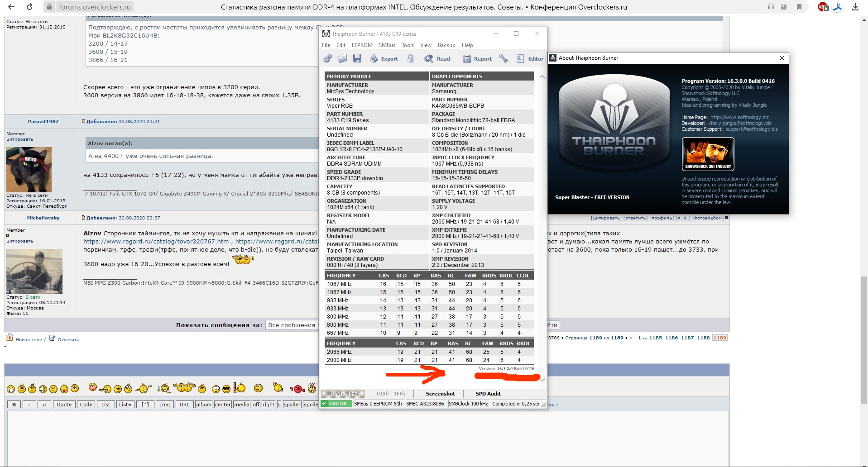Go to forum page 1187

pyautogui.click(x=687, y=338)
